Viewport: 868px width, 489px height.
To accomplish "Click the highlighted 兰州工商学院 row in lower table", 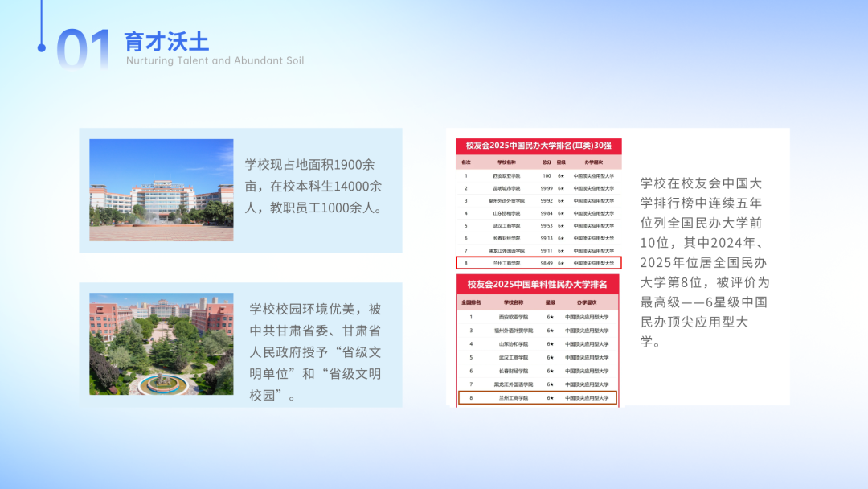I will pyautogui.click(x=537, y=397).
